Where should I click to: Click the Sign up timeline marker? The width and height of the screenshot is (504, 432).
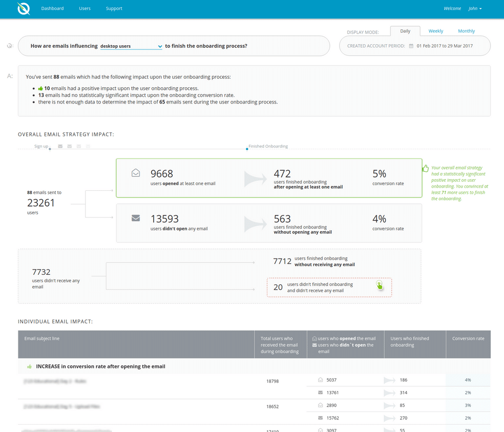[49, 149]
